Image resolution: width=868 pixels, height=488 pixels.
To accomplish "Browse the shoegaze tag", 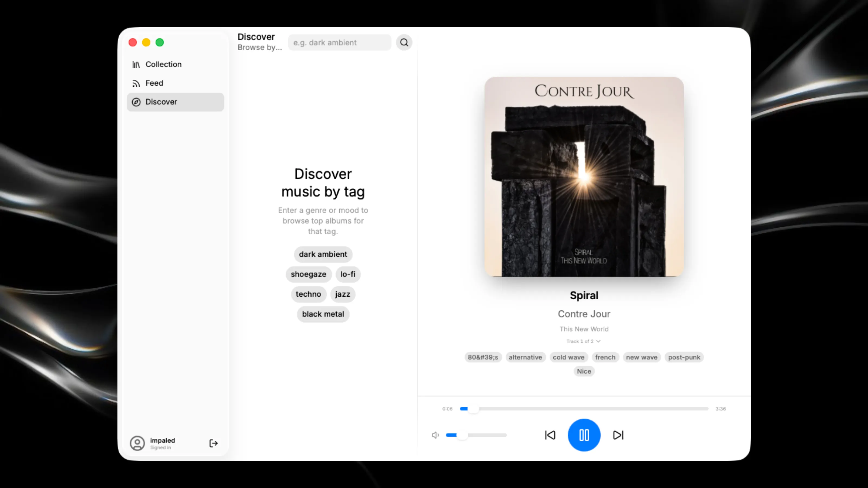I will click(308, 274).
